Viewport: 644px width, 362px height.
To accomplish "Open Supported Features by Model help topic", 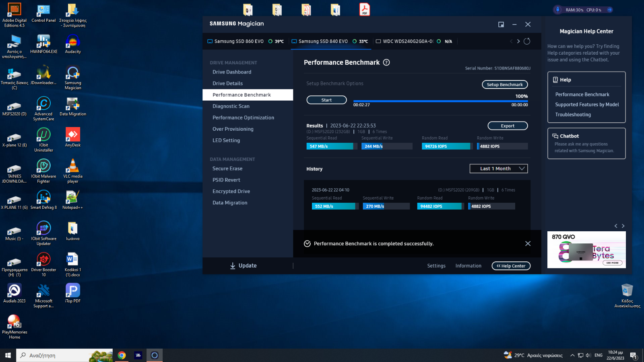I will pos(587,105).
